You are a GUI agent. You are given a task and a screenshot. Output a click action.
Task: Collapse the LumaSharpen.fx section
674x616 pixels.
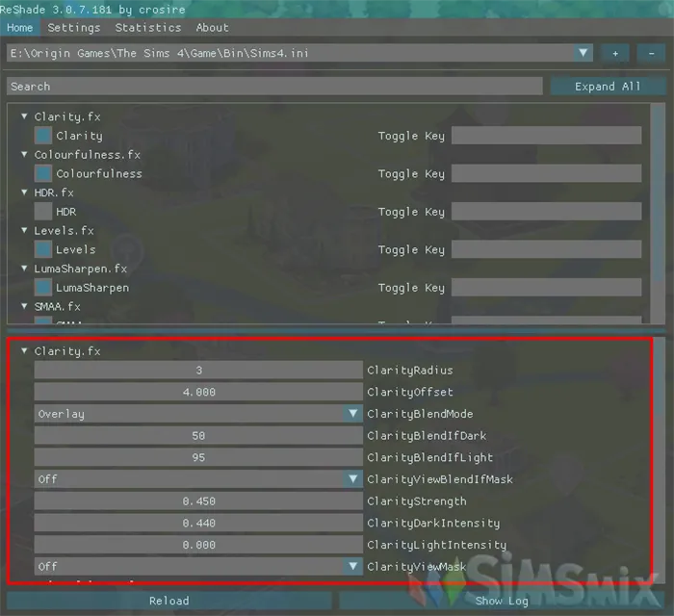click(24, 269)
